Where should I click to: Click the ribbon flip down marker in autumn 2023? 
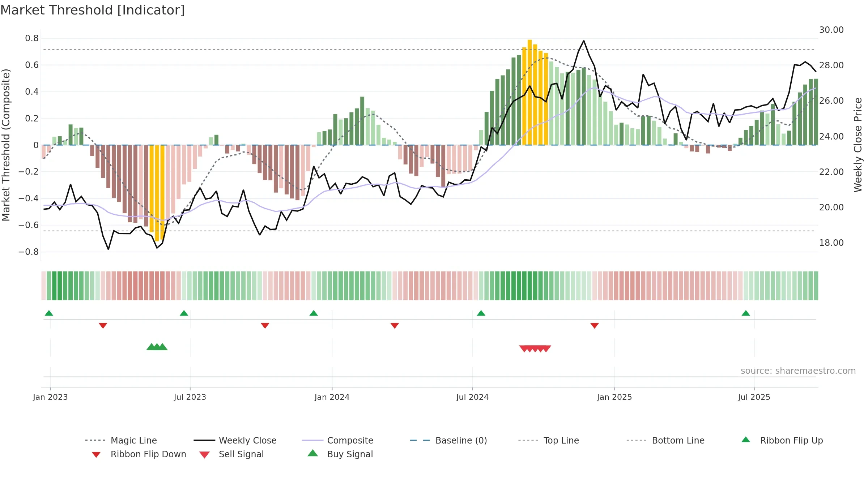(265, 326)
